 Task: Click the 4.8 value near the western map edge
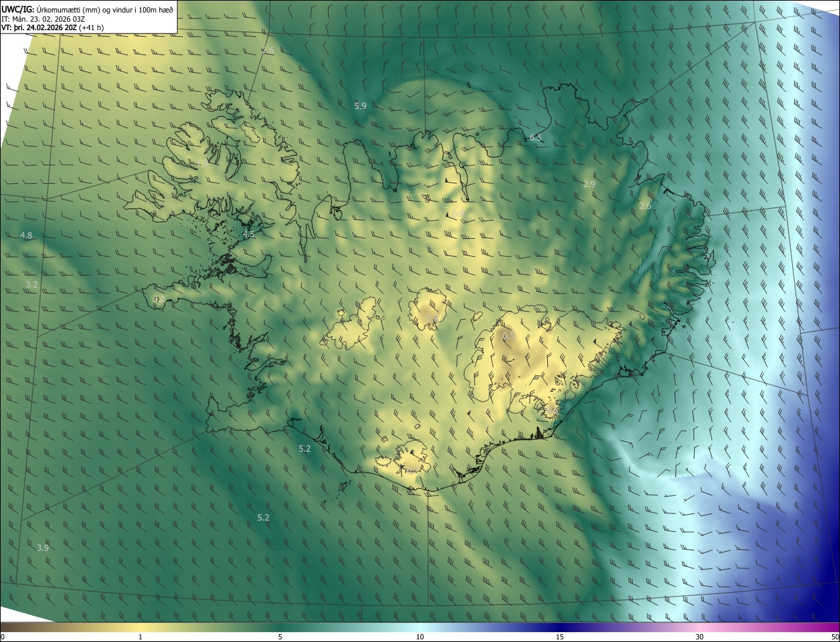[x=26, y=235]
